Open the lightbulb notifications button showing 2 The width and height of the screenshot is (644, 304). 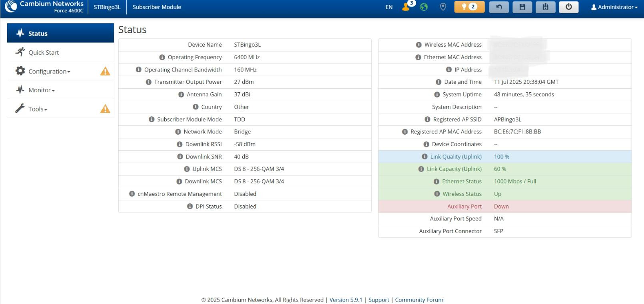(x=469, y=7)
